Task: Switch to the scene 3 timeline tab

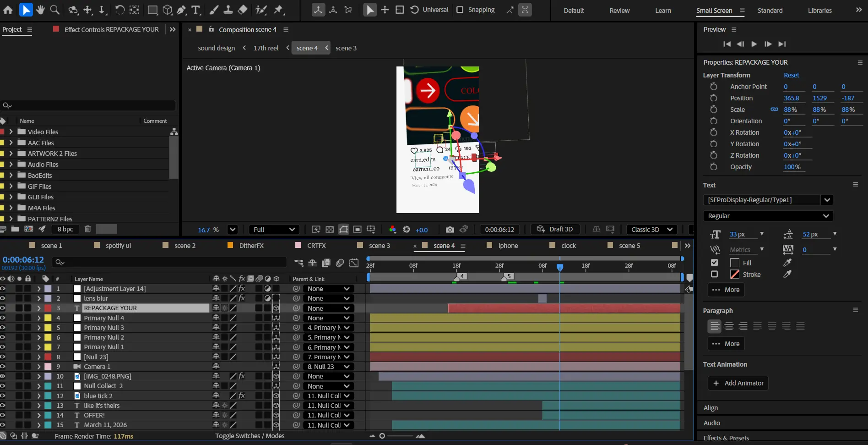Action: click(x=379, y=246)
